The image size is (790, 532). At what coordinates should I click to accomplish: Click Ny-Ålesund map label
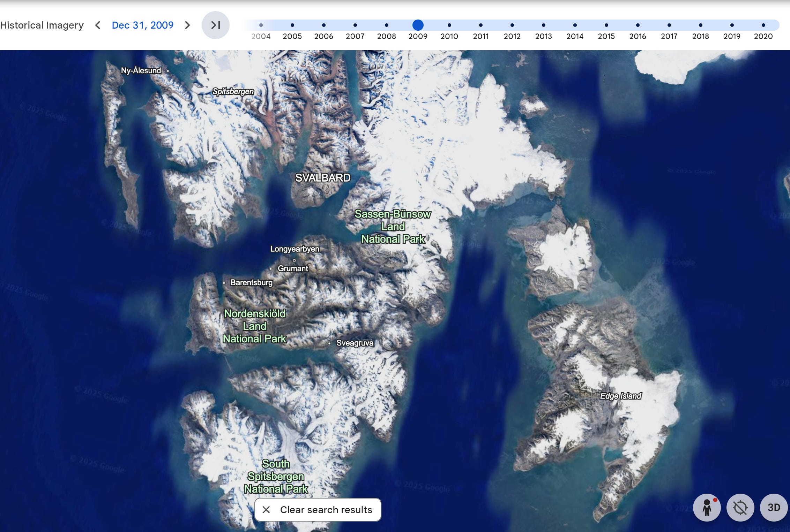pyautogui.click(x=141, y=70)
